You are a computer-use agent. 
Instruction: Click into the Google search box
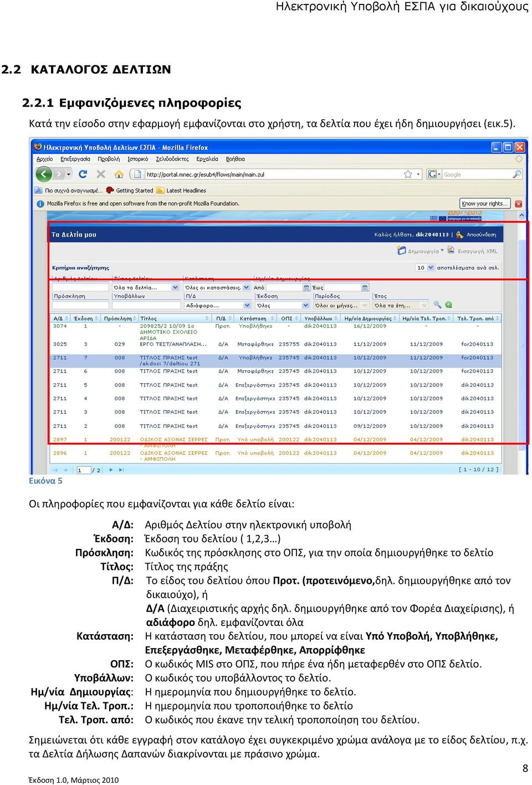tap(477, 174)
